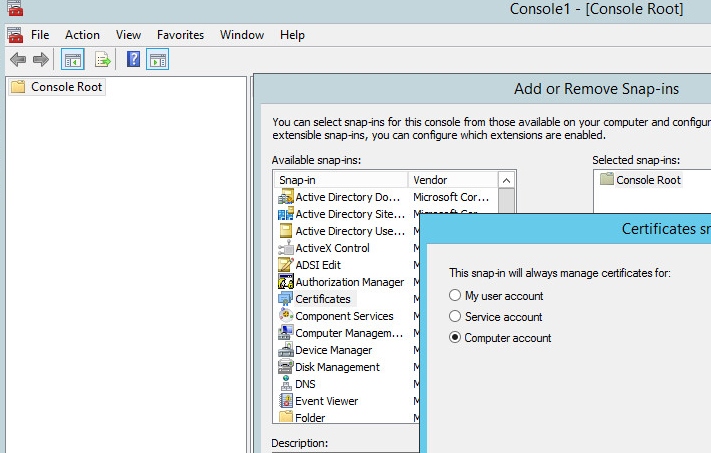This screenshot has height=453, width=711.
Task: Open the Help menu
Action: point(292,35)
